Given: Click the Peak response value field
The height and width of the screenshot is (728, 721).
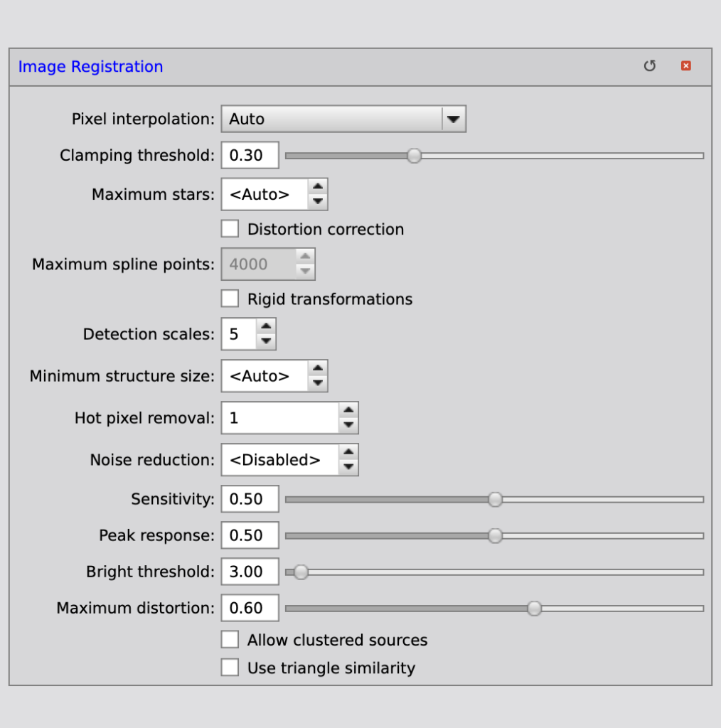Looking at the screenshot, I should [x=250, y=535].
